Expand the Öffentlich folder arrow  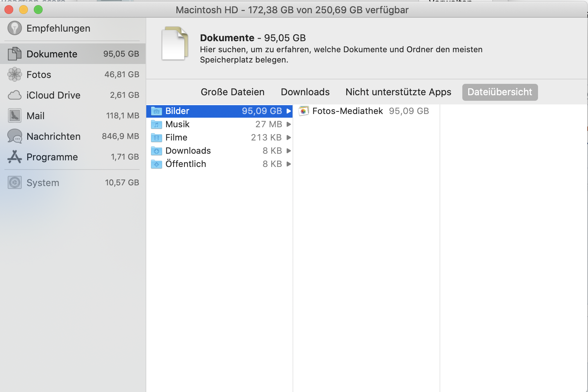(x=289, y=164)
